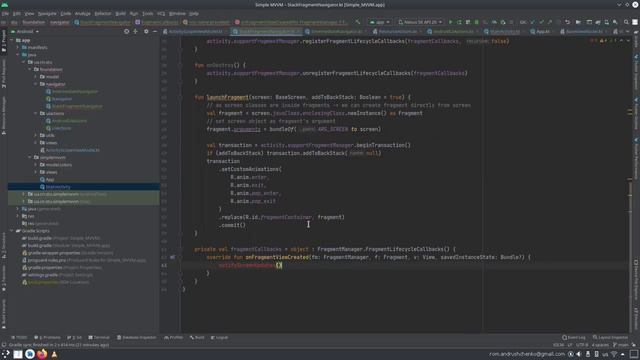Switch to ActivityScopeViewModel.kt editor tab

pyautogui.click(x=195, y=31)
